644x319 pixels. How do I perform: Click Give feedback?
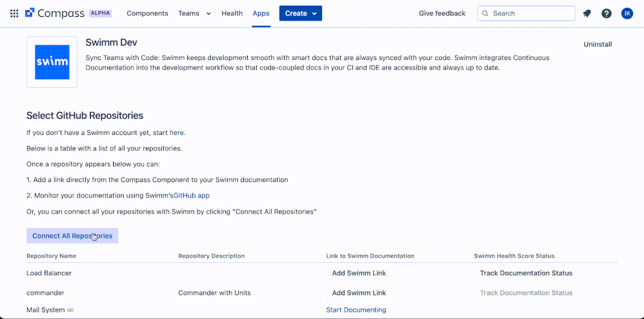click(x=442, y=14)
